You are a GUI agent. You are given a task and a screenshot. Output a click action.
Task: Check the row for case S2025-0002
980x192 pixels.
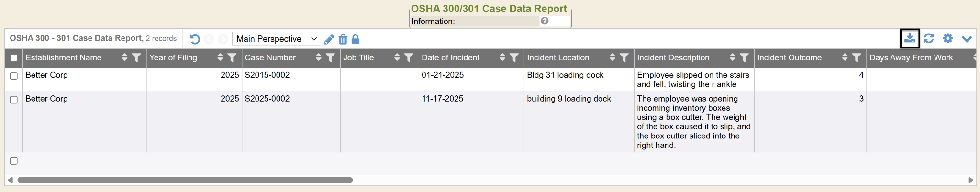click(14, 100)
